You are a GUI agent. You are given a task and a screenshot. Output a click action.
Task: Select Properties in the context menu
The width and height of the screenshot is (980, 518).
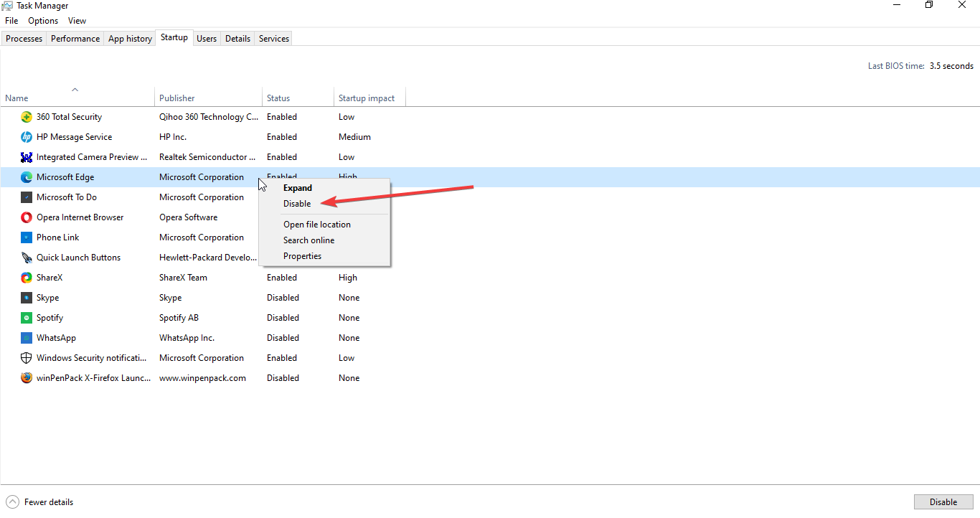[302, 255]
